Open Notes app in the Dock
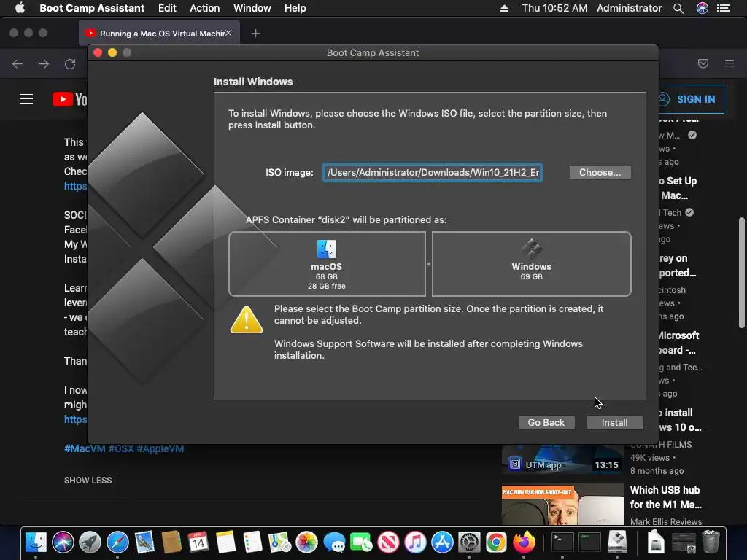This screenshot has height=560, width=747. tap(225, 542)
